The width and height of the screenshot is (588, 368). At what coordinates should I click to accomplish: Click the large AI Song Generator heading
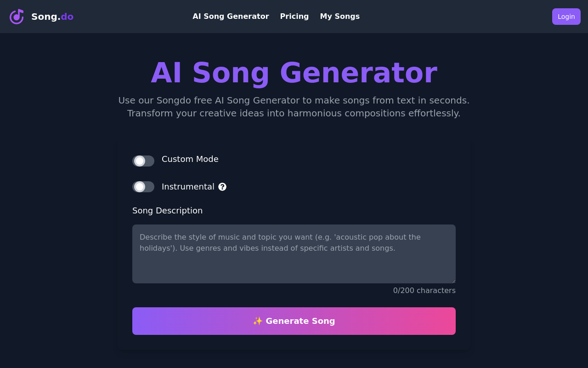pos(294,73)
